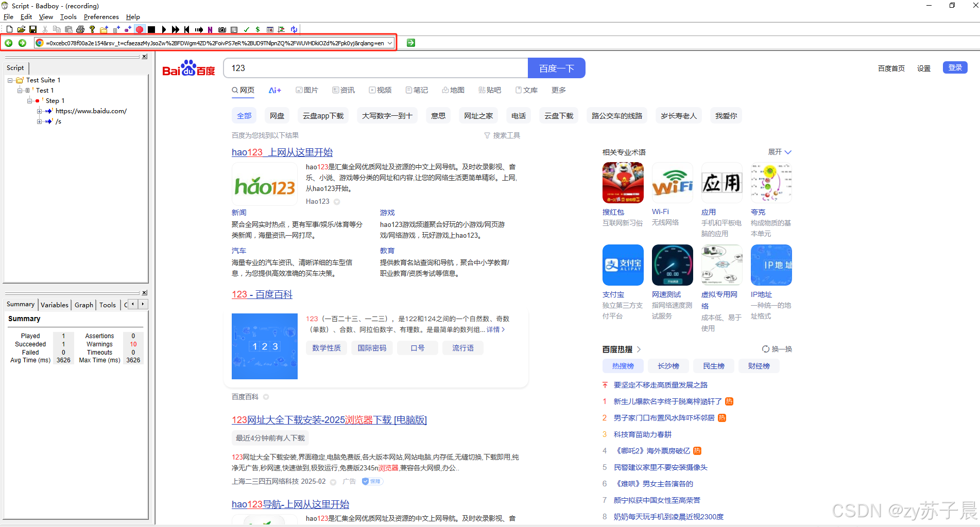This screenshot has width=980, height=527.
Task: Open a script with the folder icon
Action: click(x=21, y=29)
